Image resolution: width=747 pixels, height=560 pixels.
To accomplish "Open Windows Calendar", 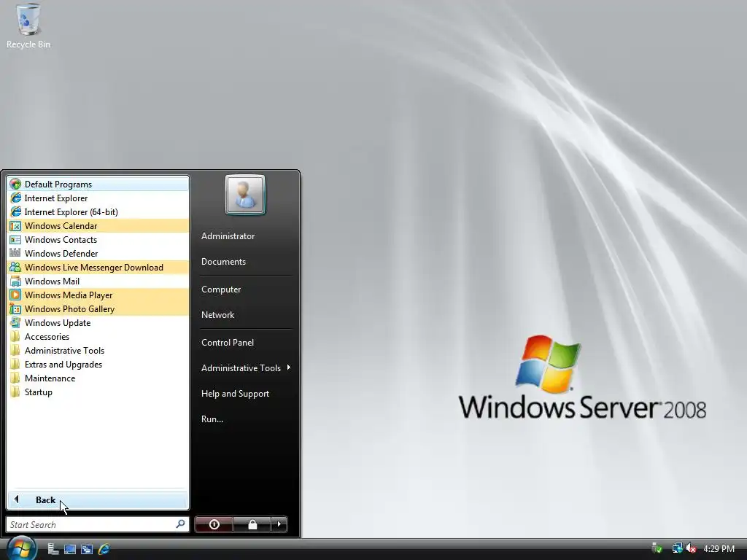I will [x=98, y=226].
